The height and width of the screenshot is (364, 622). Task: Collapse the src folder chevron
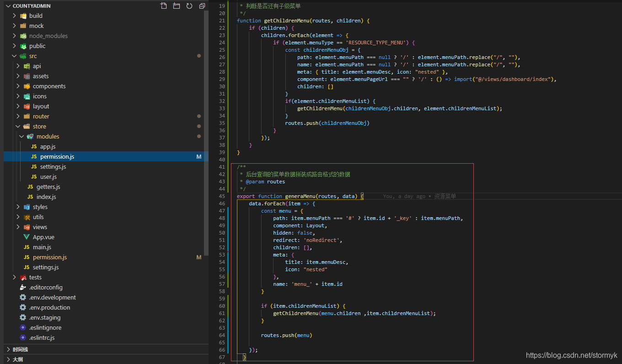click(x=15, y=56)
